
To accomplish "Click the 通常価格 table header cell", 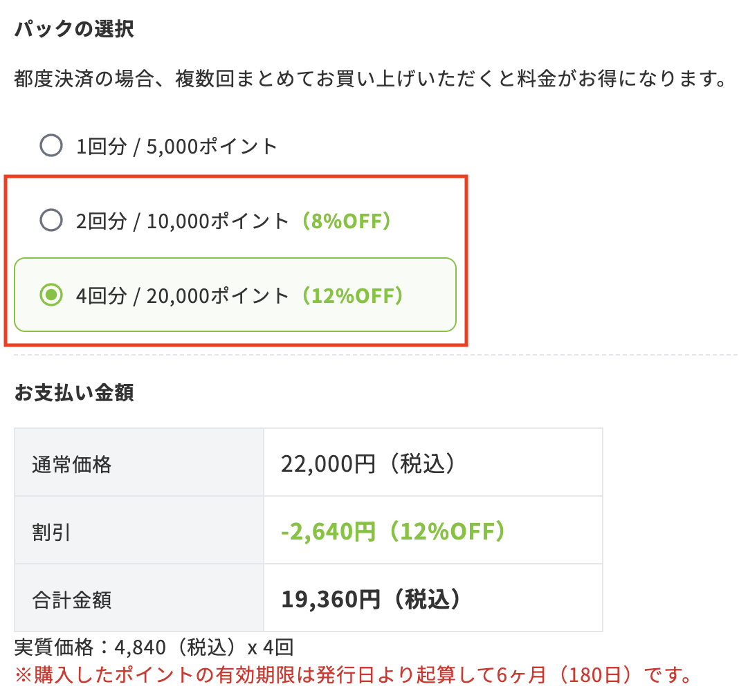I will 72,464.
